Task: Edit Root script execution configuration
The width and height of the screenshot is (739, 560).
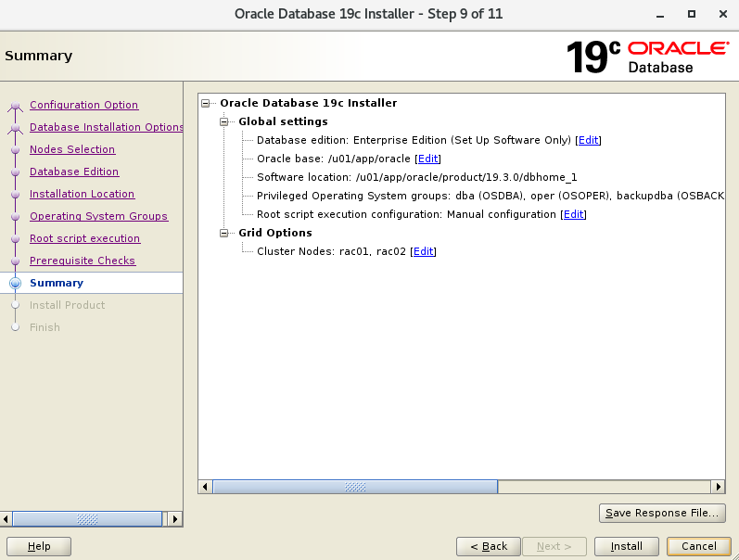Action: 574,214
